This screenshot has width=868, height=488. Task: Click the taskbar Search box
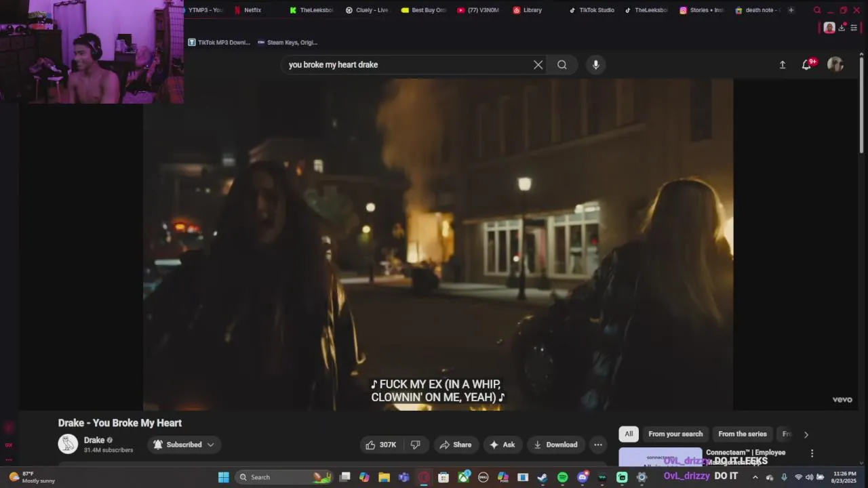point(283,477)
